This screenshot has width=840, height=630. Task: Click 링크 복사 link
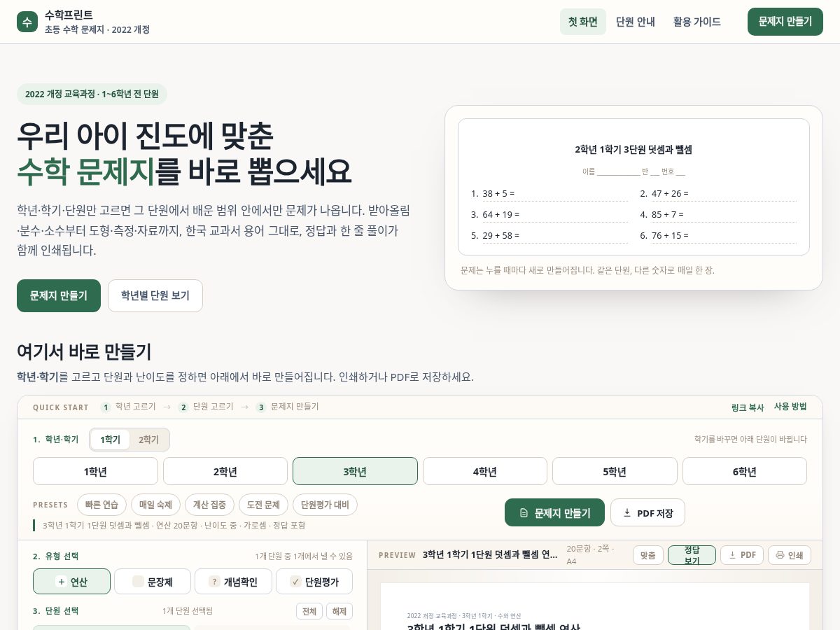click(748, 407)
